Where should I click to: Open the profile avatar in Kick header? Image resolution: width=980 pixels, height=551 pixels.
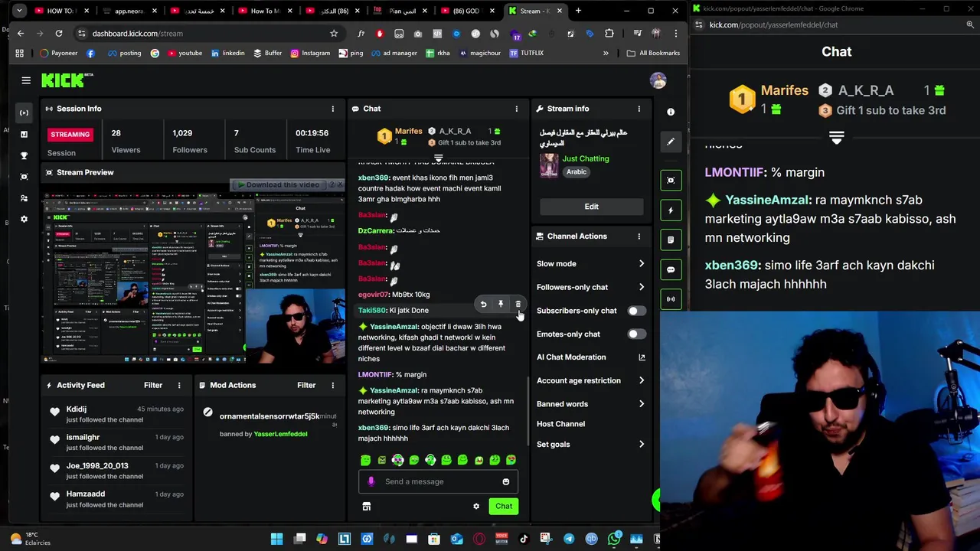pos(658,80)
